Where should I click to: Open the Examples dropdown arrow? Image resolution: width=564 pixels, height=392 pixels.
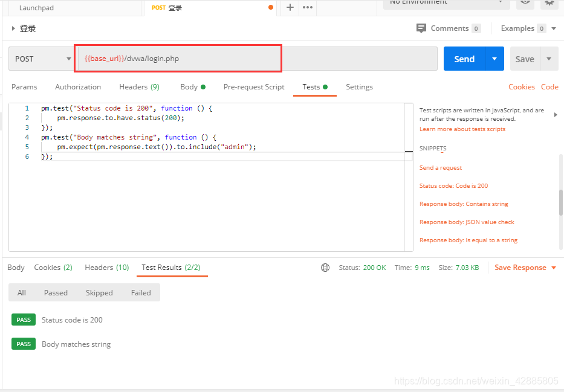click(x=554, y=28)
